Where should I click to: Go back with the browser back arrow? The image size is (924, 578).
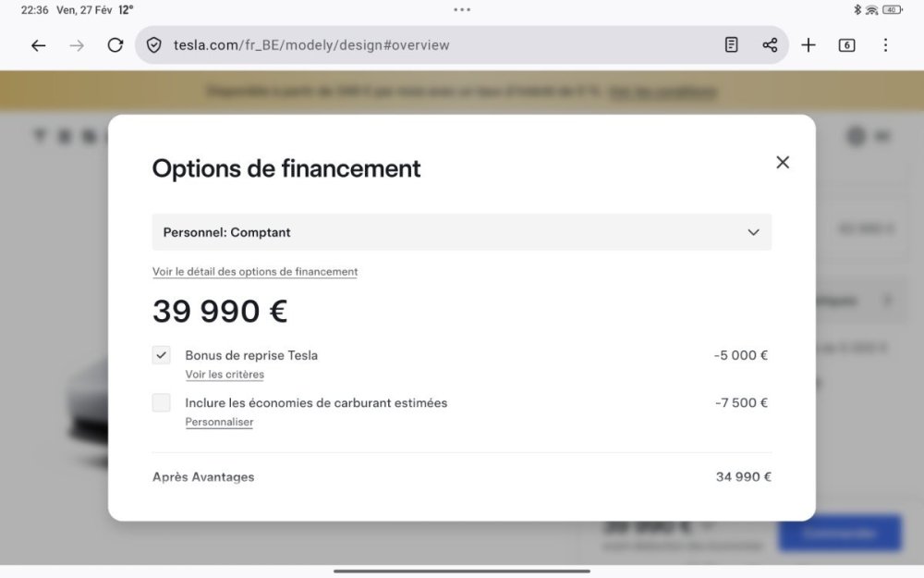tap(38, 45)
